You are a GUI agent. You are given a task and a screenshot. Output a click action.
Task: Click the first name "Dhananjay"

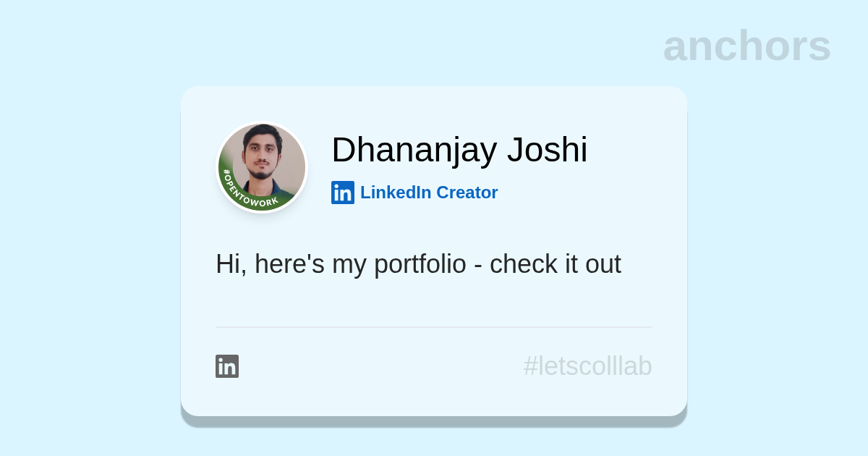(414, 150)
